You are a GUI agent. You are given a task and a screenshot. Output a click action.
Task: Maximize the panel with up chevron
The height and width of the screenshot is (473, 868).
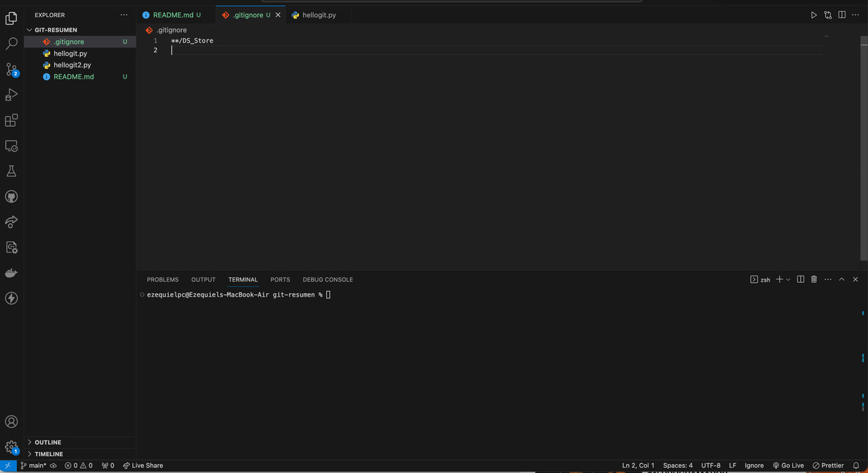pos(842,280)
